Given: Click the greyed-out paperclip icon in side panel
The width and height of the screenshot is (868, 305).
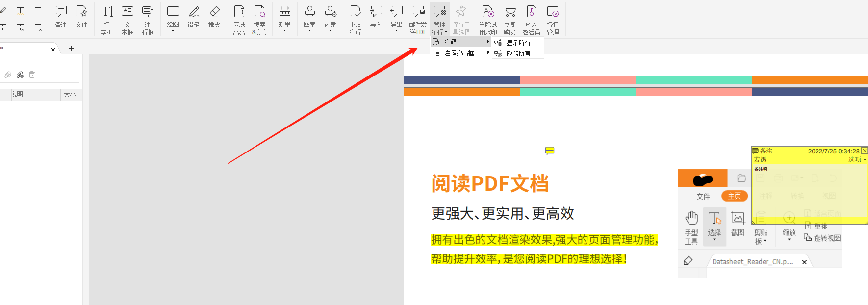Looking at the screenshot, I should [x=8, y=75].
